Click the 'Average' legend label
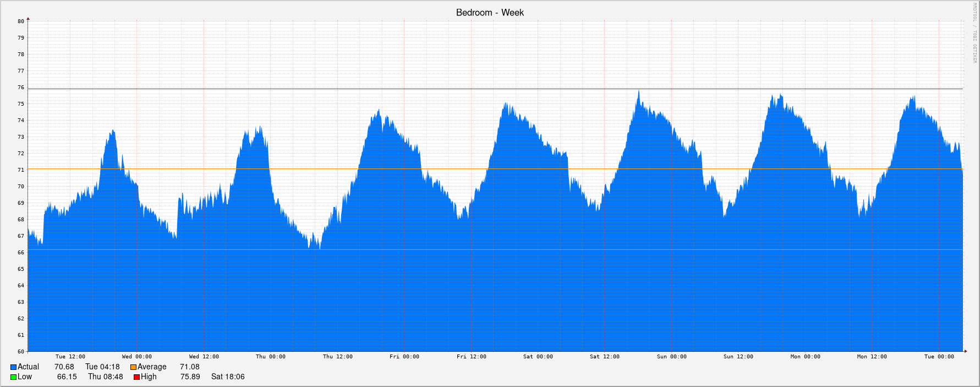 pyautogui.click(x=152, y=367)
